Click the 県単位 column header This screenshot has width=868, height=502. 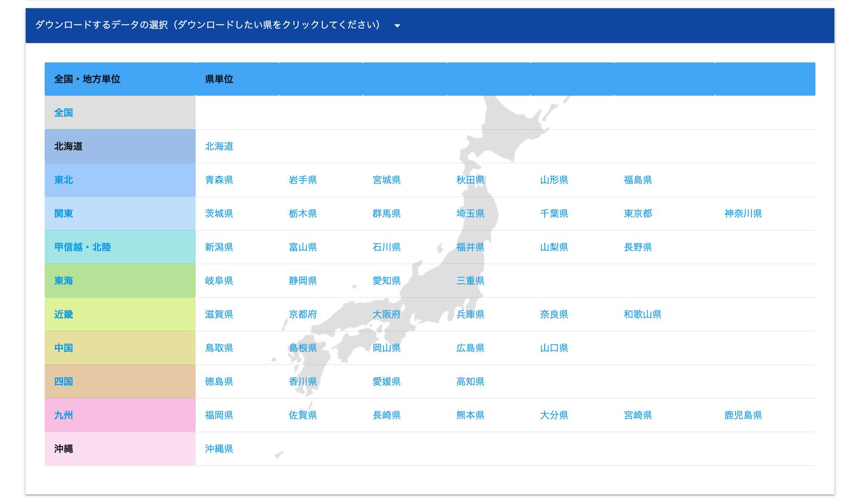pyautogui.click(x=219, y=79)
